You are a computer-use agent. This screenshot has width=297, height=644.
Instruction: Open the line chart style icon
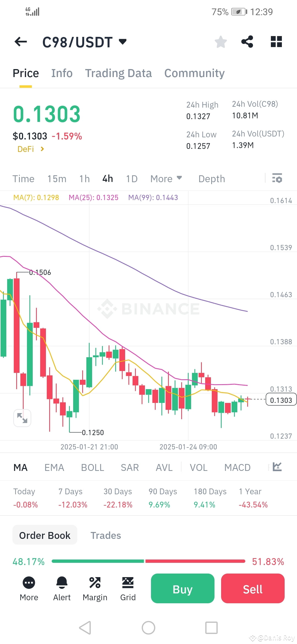click(x=277, y=466)
